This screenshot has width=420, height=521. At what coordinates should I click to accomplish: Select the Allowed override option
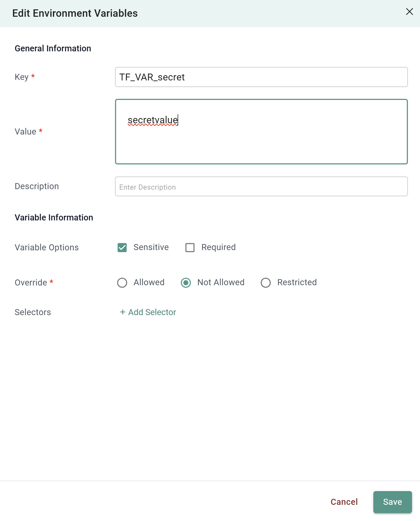122,283
